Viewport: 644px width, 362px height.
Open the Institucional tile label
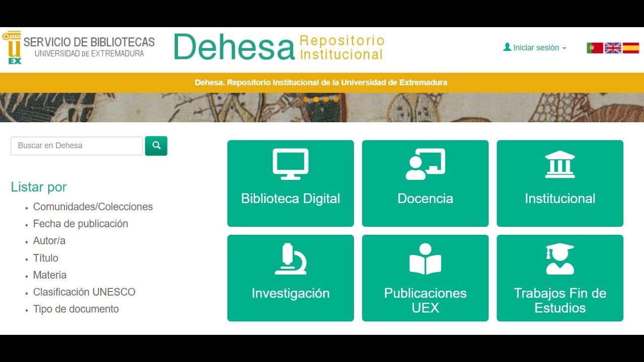coord(560,199)
